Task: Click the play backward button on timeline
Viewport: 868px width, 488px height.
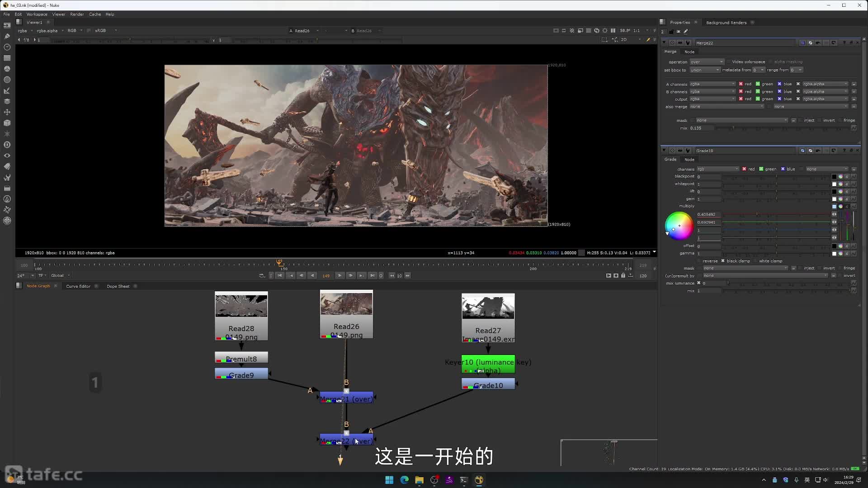Action: (312, 276)
